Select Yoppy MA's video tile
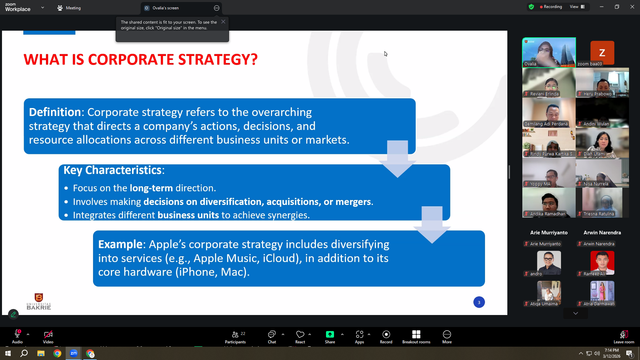640x360 pixels. (549, 173)
